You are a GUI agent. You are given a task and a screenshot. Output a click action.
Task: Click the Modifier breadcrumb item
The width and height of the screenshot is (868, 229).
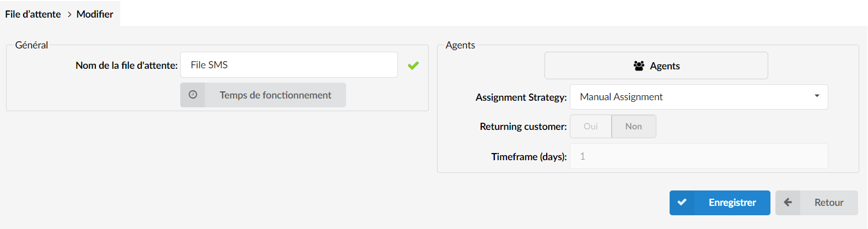point(95,14)
